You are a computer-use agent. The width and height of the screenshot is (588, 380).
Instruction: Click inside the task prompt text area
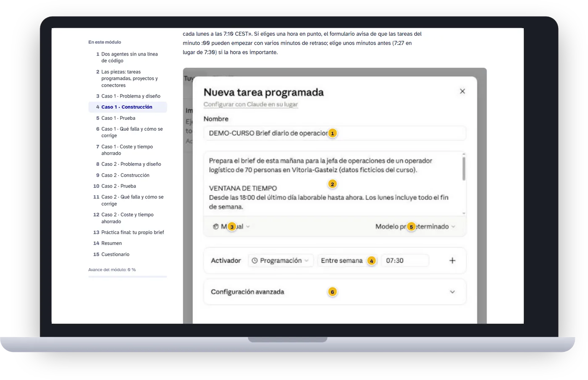click(333, 184)
